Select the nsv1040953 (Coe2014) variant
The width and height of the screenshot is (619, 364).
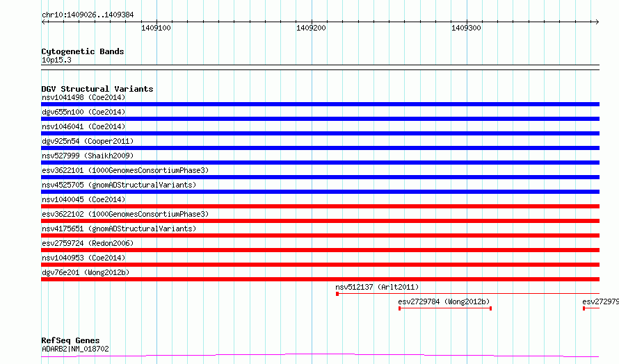tap(320, 265)
